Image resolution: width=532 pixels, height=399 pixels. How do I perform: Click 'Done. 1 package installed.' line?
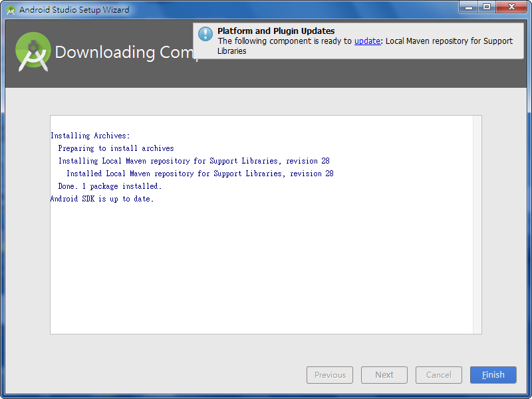tap(110, 186)
